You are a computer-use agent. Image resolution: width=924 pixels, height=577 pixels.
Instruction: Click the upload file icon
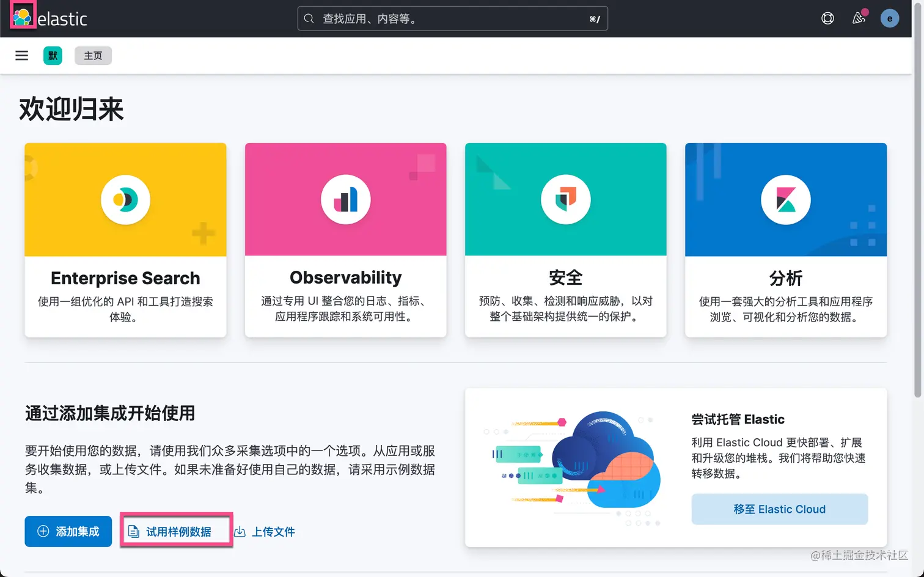coord(240,532)
